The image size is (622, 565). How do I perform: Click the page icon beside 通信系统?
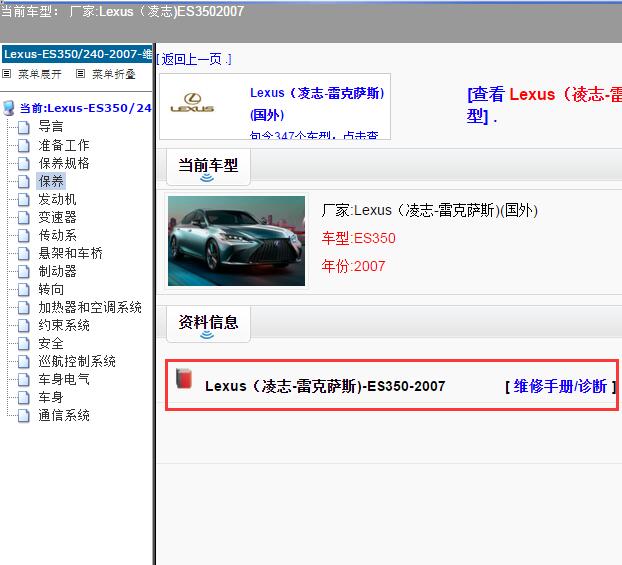[x=24, y=415]
